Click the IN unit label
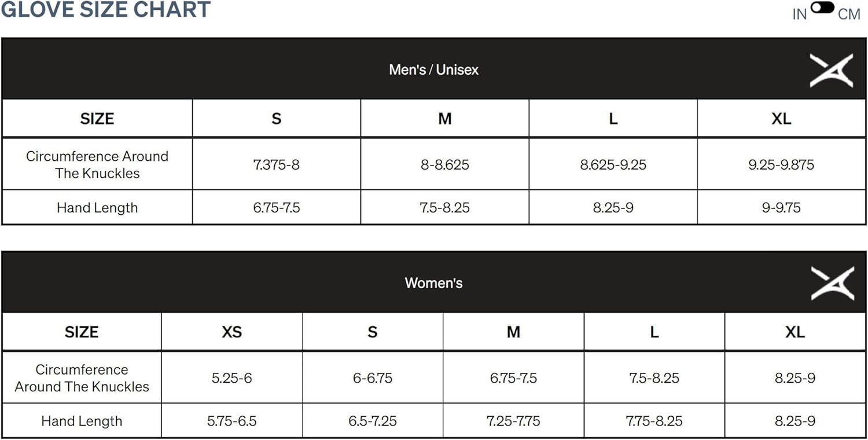This screenshot has width=868, height=440. pyautogui.click(x=799, y=14)
